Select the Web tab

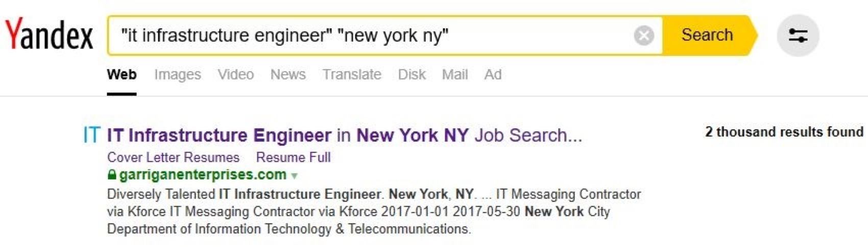click(122, 75)
